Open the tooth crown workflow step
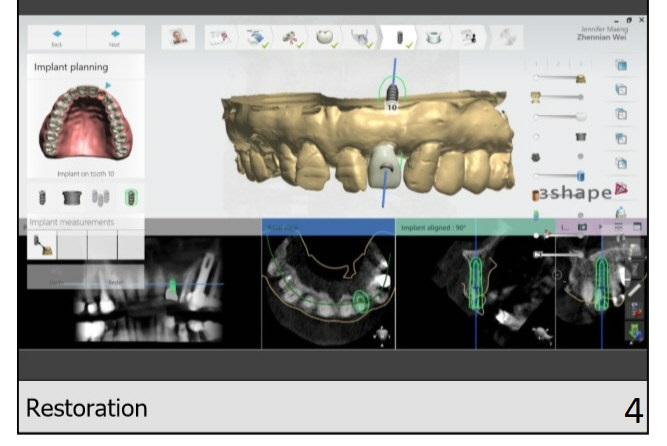Viewport: 667px width, 446px height. coord(325,37)
